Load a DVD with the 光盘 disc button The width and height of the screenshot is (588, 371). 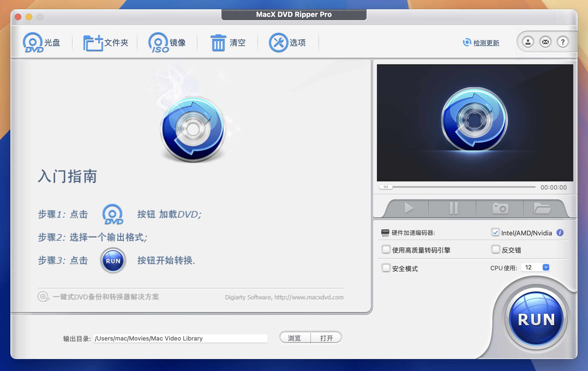pos(41,42)
